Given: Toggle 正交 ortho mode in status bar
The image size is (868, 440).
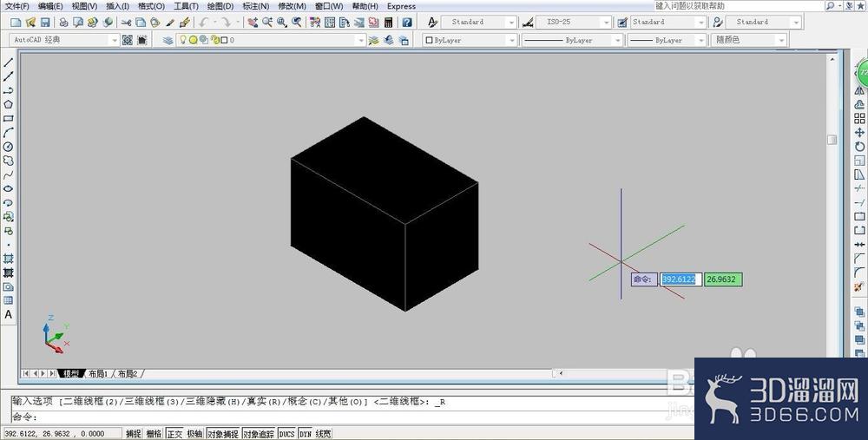Looking at the screenshot, I should [x=174, y=434].
